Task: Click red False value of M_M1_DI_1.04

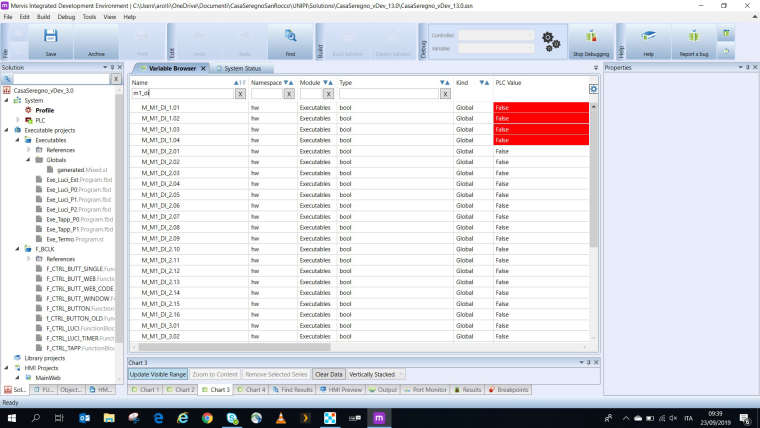Action: pyautogui.click(x=541, y=140)
